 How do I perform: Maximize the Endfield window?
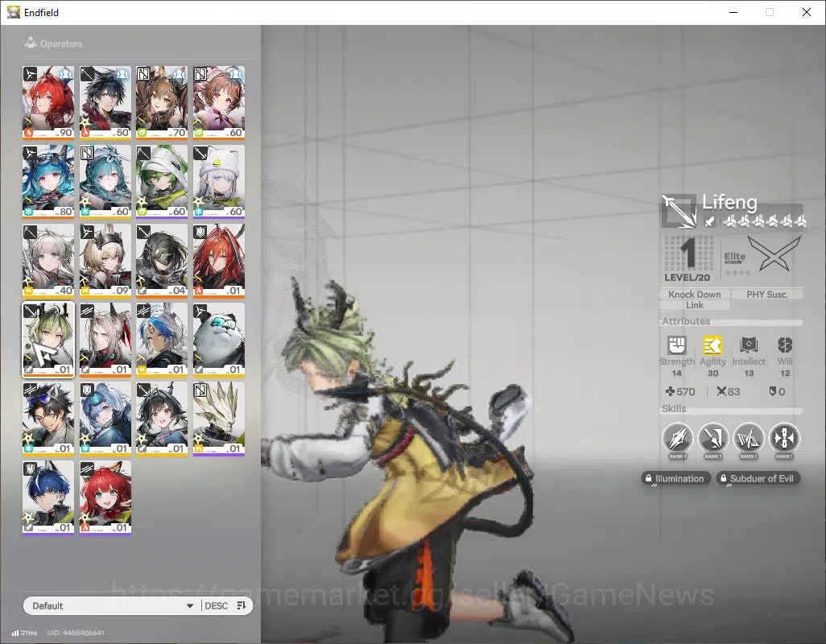pyautogui.click(x=770, y=12)
